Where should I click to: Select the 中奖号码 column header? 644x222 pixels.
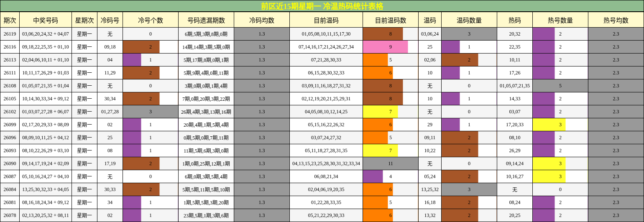[x=46, y=20]
